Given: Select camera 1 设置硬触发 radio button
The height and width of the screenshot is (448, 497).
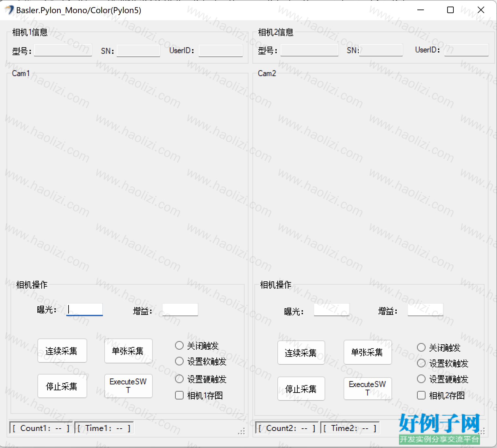Looking at the screenshot, I should (179, 379).
